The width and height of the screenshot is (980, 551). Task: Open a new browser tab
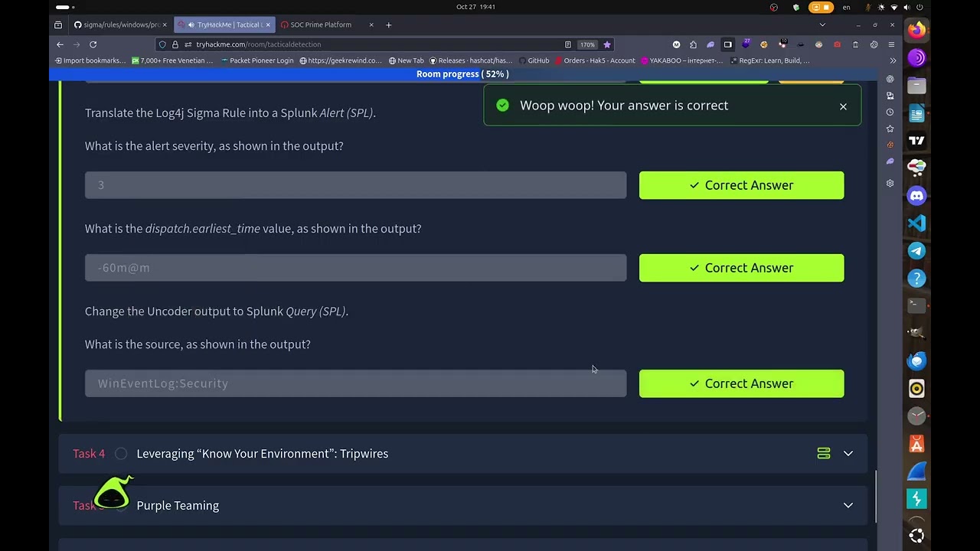tap(388, 24)
